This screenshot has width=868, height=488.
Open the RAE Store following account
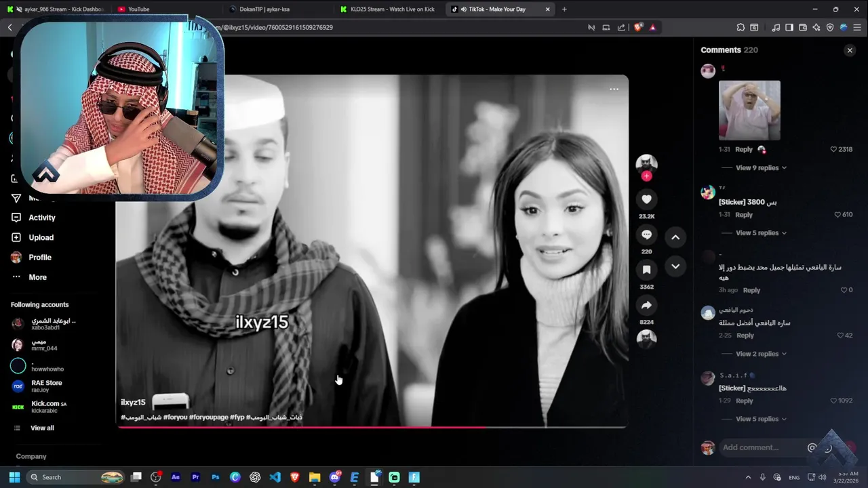click(x=46, y=386)
